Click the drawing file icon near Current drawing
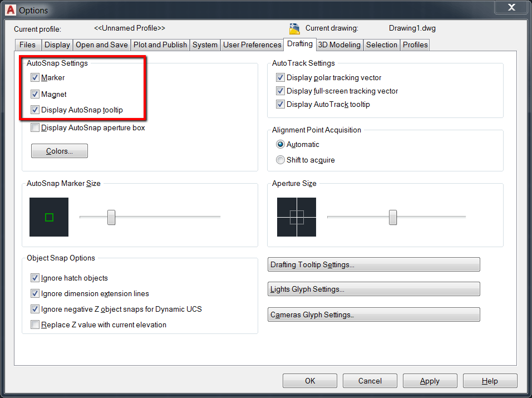The image size is (532, 398). 294,28
